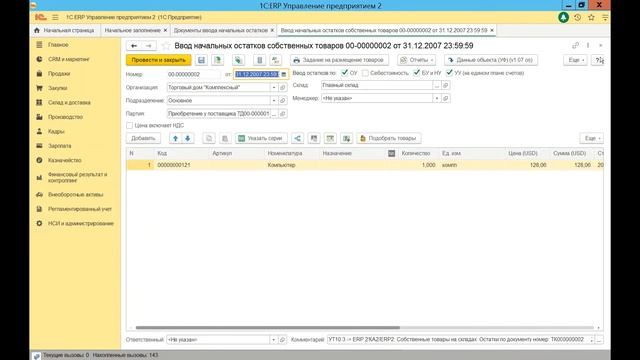Image resolution: width=640 pixels, height=360 pixels.
Task: Toggle the БУ и НУ checkbox
Action: [416, 73]
